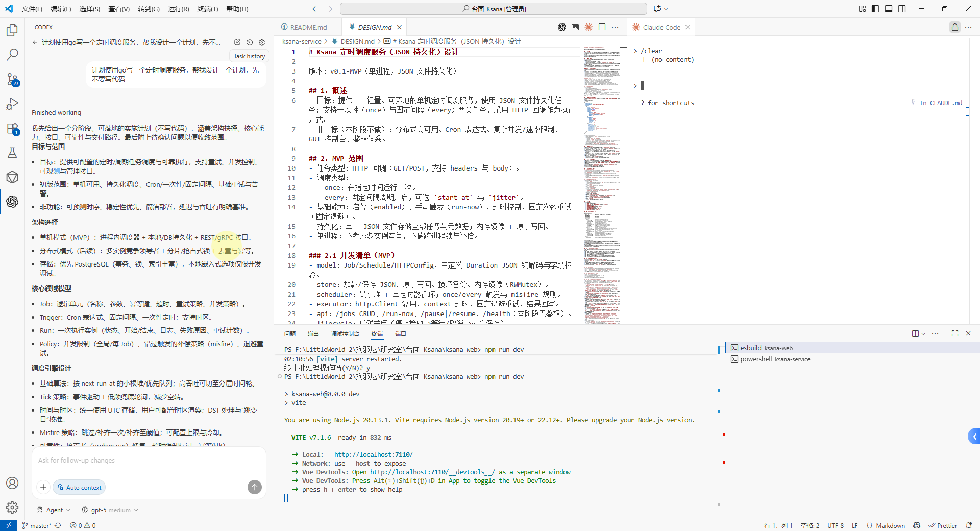Viewport: 980px width, 531px height.
Task: Open the localhost:7110/__devtools__/ link
Action: [432, 472]
